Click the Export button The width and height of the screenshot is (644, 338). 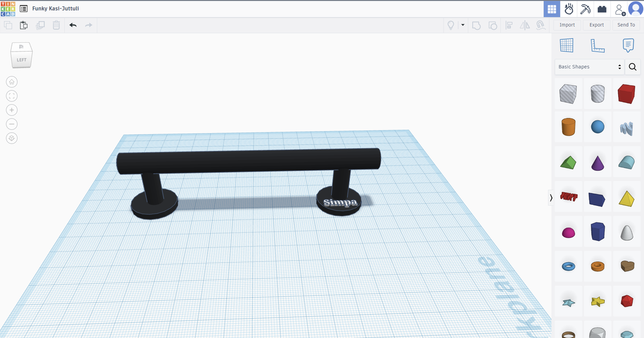(596, 25)
